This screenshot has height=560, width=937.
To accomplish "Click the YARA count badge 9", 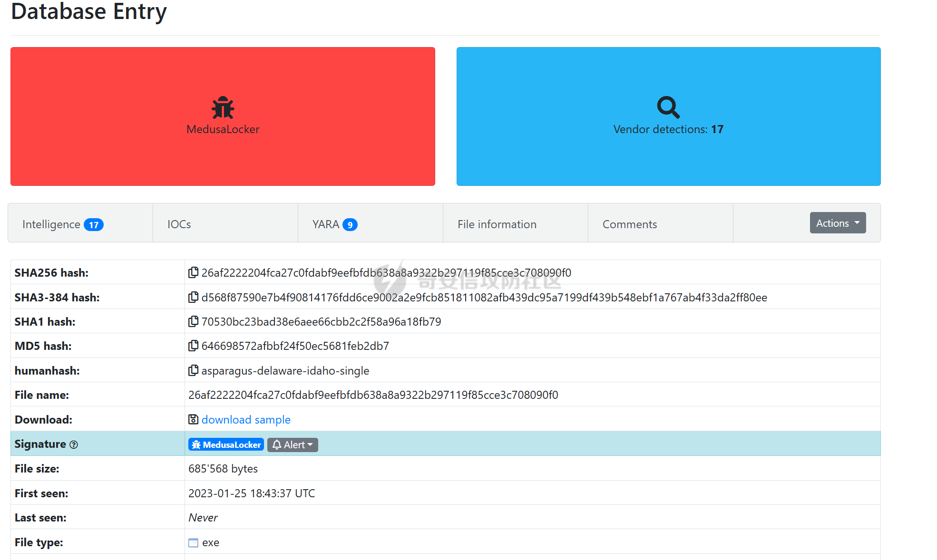I will 350,225.
